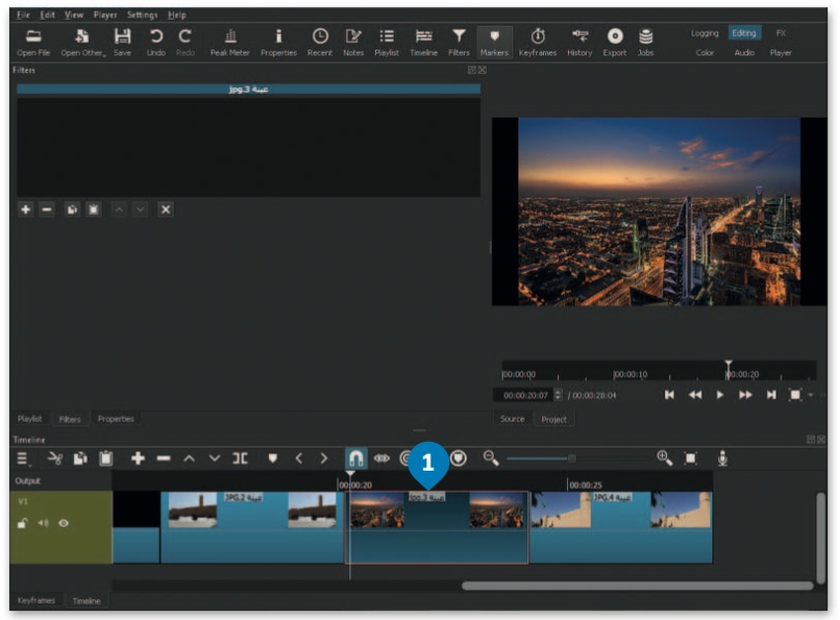Switch to FX layout
Image resolution: width=840 pixels, height=620 pixels.
click(781, 34)
